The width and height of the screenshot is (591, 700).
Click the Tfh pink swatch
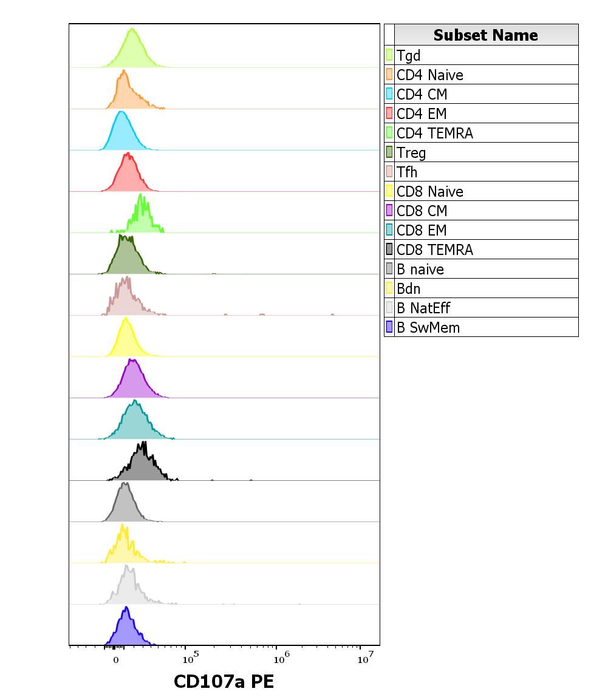click(389, 172)
